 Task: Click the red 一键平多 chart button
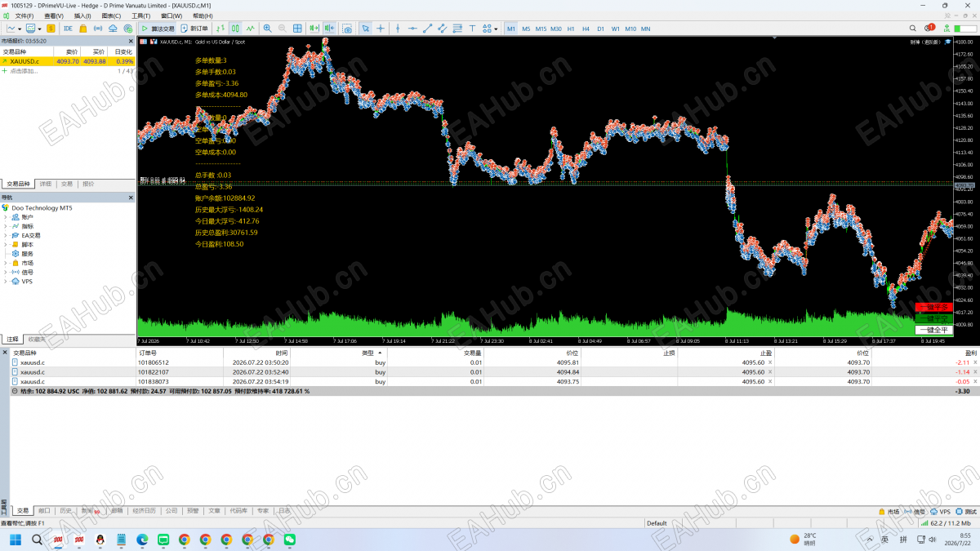click(x=934, y=308)
